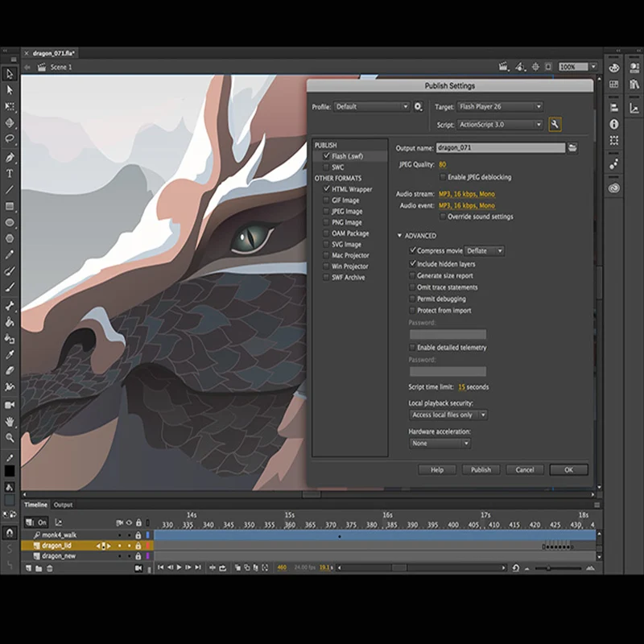Enable Omit trace statements checkbox
The image size is (644, 644).
[413, 287]
